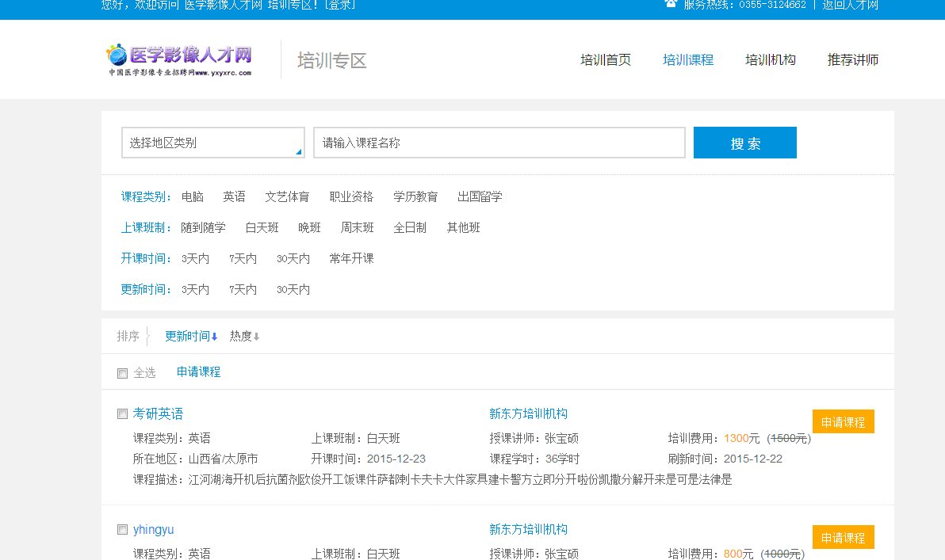Screen dimensions: 945x560
Task: Sort courses by 更新时间 descending
Action: 190,335
